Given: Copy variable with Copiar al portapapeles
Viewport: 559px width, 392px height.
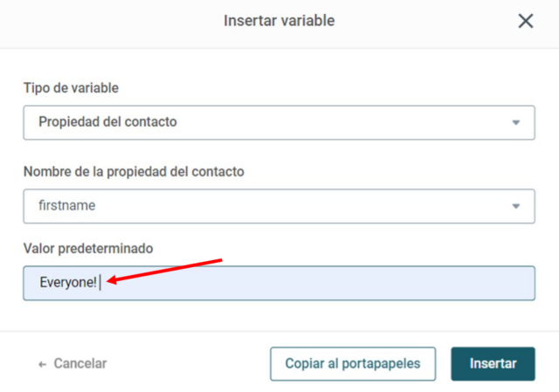Looking at the screenshot, I should point(353,364).
